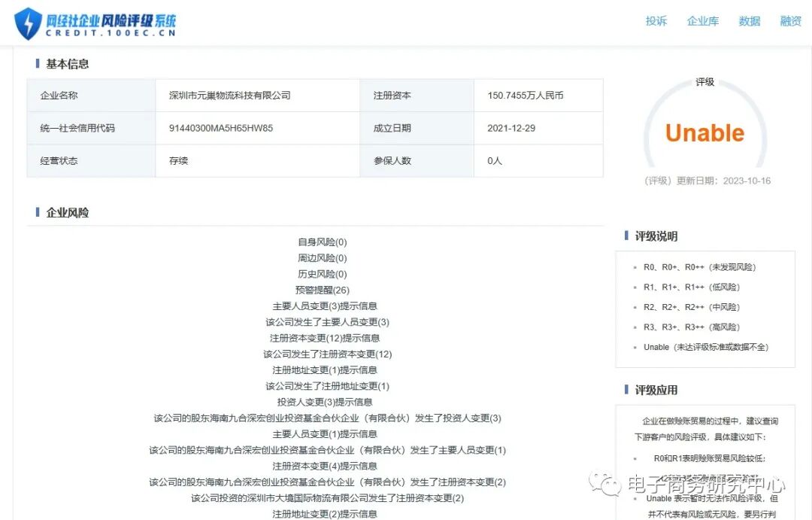812x520 pixels.
Task: Open the 企业库 menu item
Action: coord(702,21)
